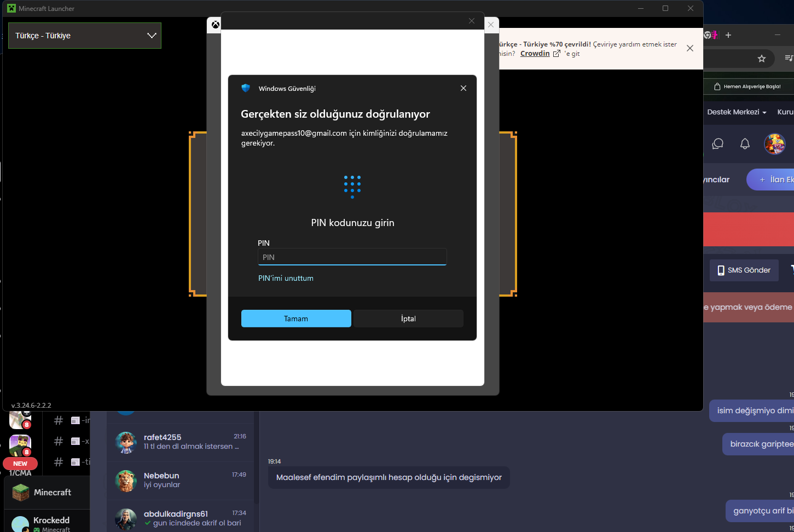794x532 pixels.
Task: Expand the Türkçe - Türkiye language dropdown
Action: click(x=85, y=36)
